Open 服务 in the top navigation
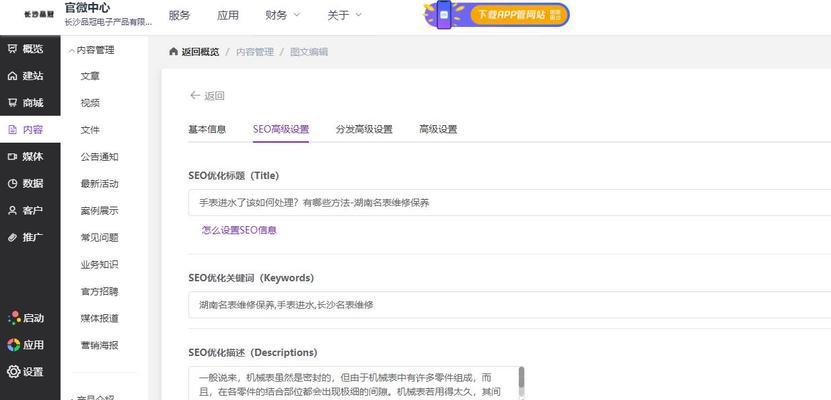Image resolution: width=831 pixels, height=400 pixels. tap(179, 15)
